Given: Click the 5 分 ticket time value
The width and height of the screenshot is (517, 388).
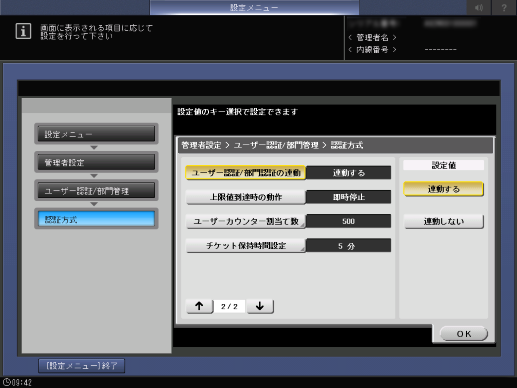Looking at the screenshot, I should pos(348,246).
